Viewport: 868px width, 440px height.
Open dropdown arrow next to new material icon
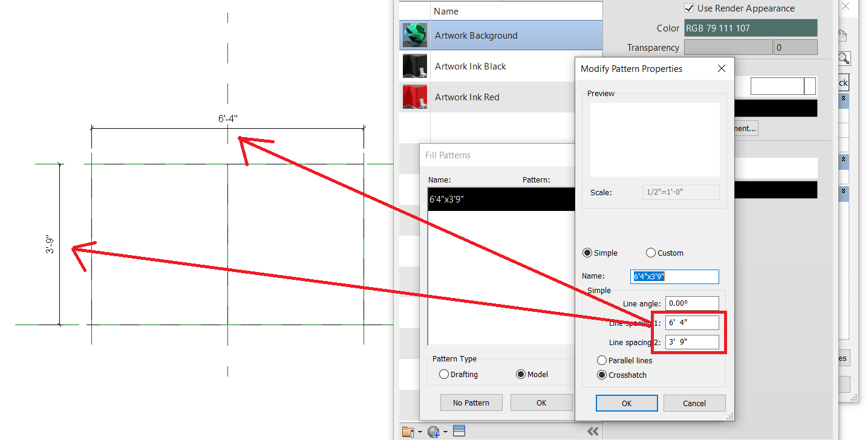click(445, 432)
